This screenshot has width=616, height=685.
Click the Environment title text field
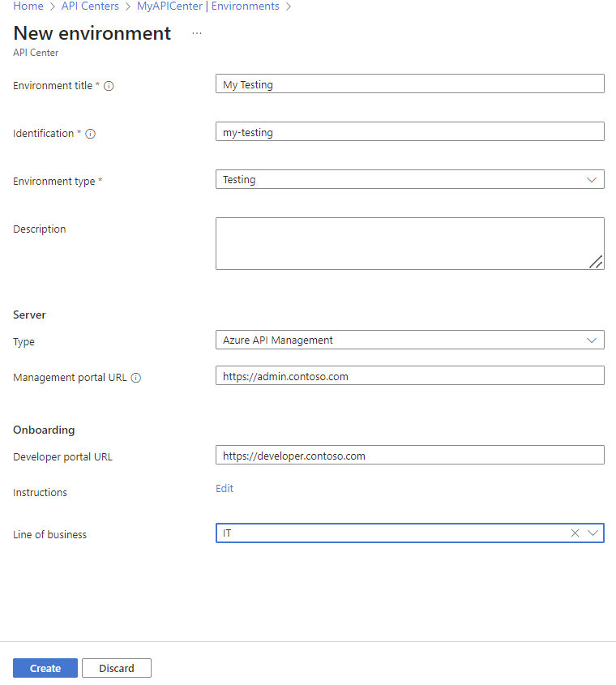[409, 83]
